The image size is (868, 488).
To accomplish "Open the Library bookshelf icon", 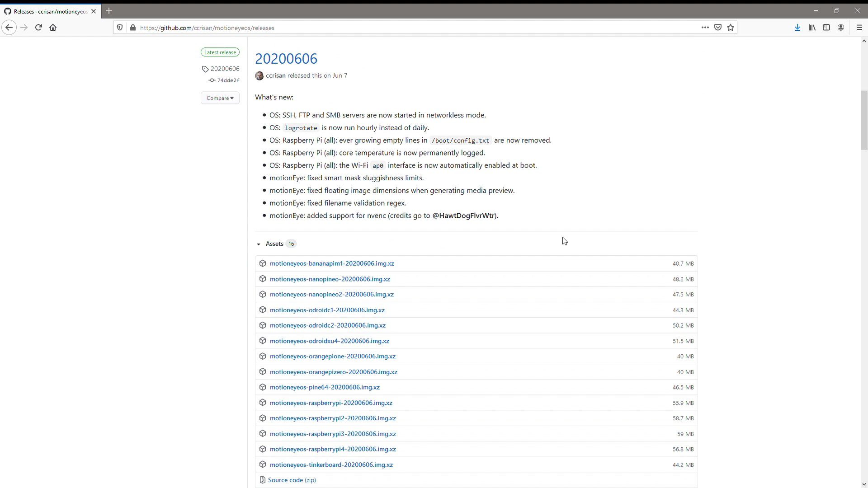I will coord(812,28).
